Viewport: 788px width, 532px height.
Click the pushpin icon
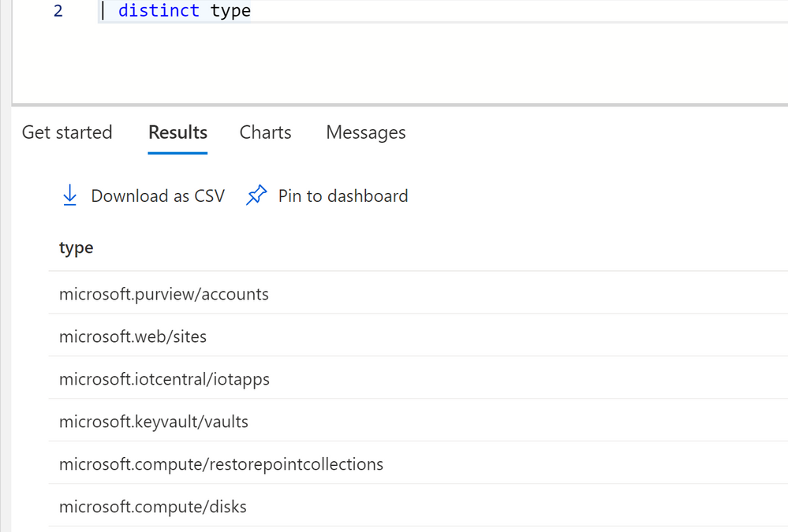pos(256,195)
